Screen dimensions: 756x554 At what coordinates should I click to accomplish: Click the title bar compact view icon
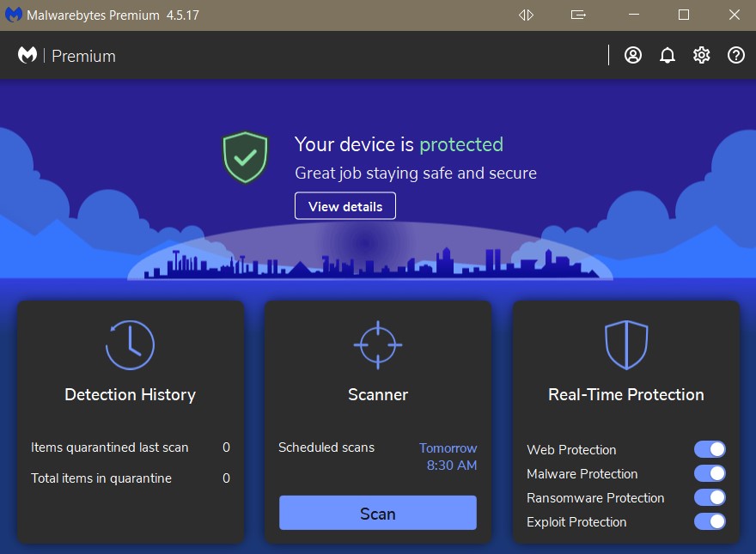click(578, 15)
